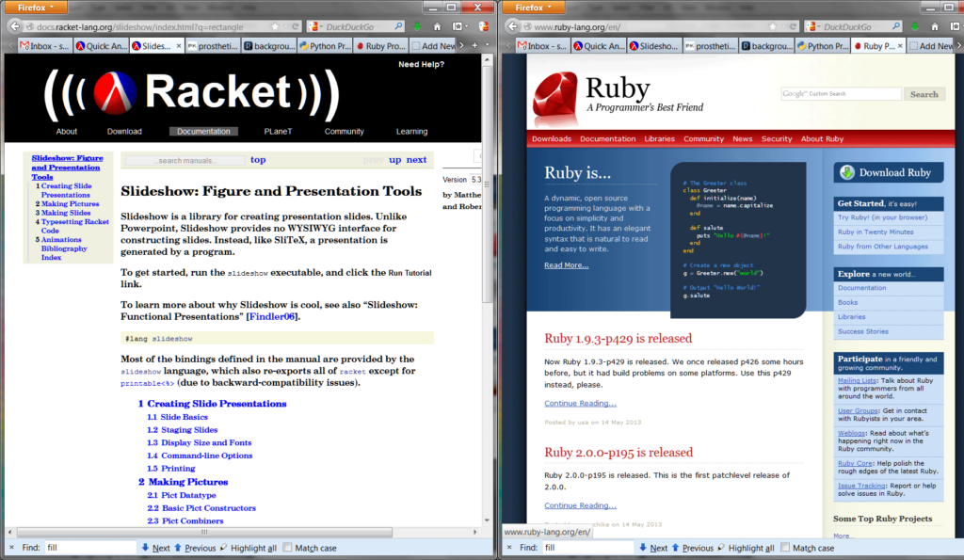Switch to the prostheti... tab in the right window
Screen dimensions: 964x560
coord(710,45)
